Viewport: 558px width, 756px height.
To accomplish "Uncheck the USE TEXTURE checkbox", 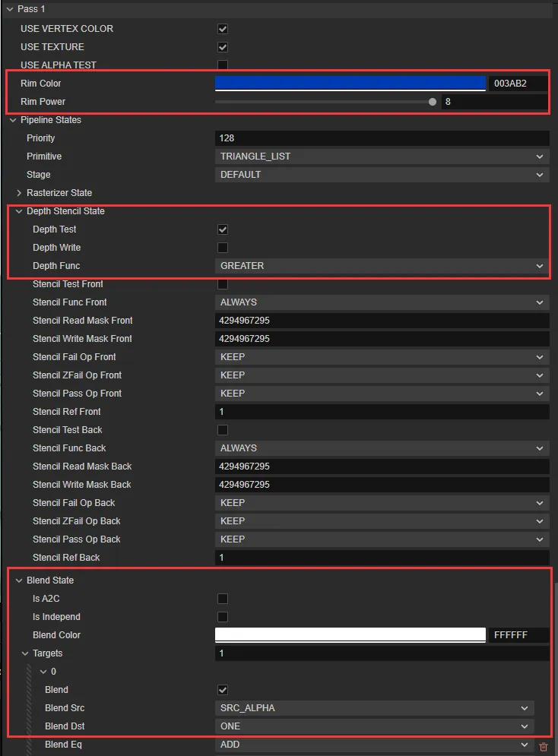I will 222,47.
